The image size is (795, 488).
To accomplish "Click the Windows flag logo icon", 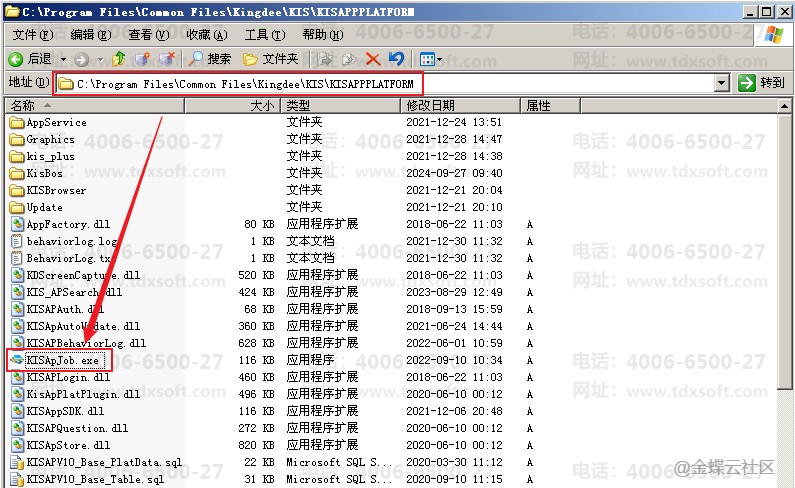I will (x=774, y=36).
